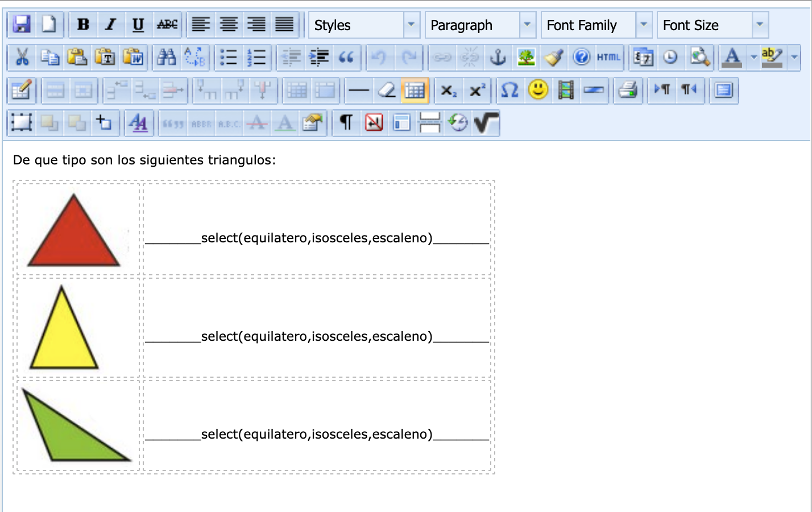
Task: Open the text color picker arrow
Action: [x=753, y=57]
